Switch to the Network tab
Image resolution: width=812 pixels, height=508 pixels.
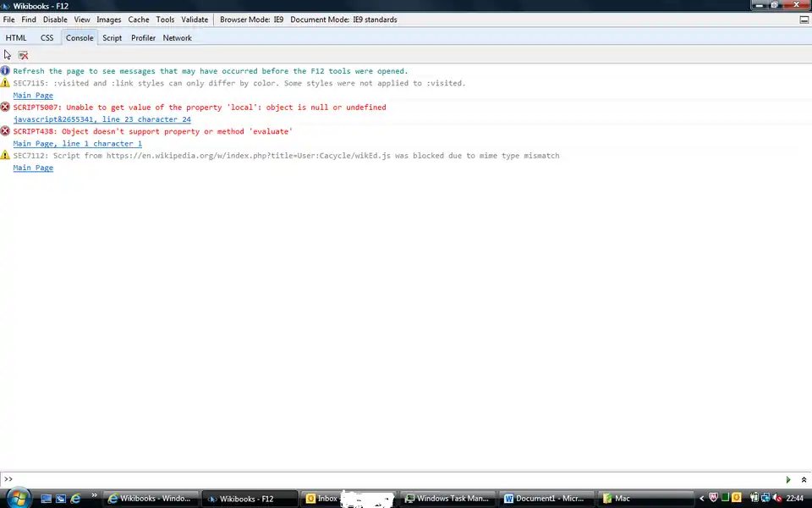click(177, 37)
